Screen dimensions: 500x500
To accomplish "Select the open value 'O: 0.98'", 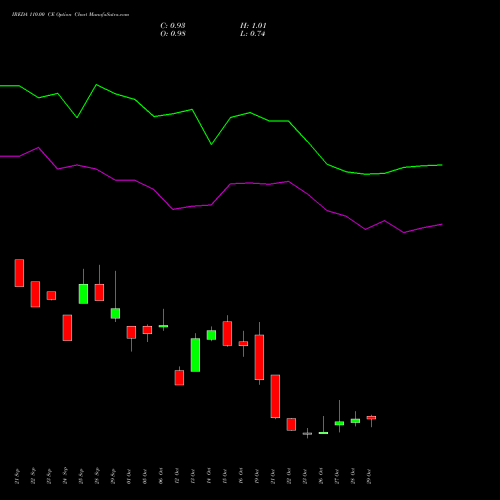I will [x=173, y=34].
